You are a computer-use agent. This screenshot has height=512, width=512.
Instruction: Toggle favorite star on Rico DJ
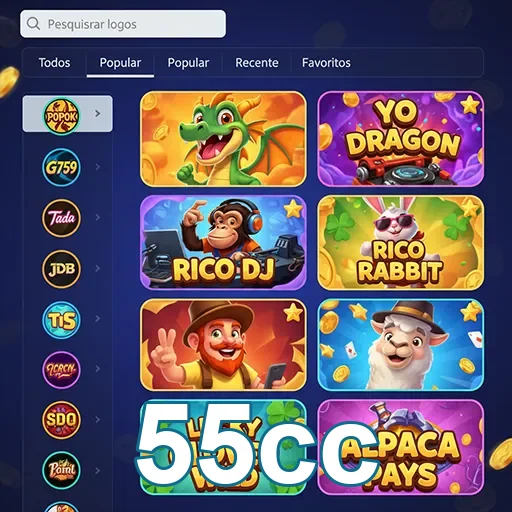pos(293,209)
